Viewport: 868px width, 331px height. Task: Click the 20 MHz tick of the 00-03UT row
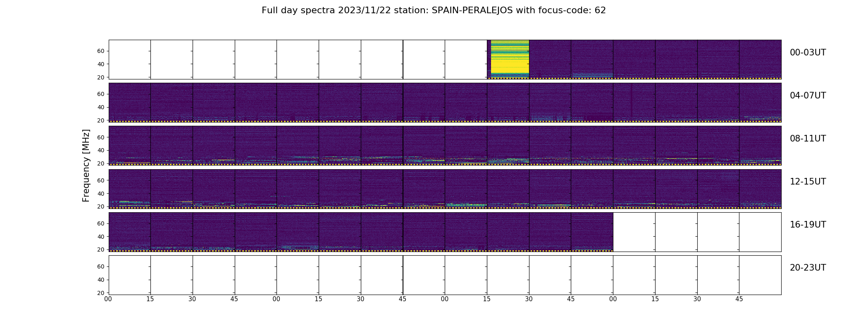pos(101,77)
